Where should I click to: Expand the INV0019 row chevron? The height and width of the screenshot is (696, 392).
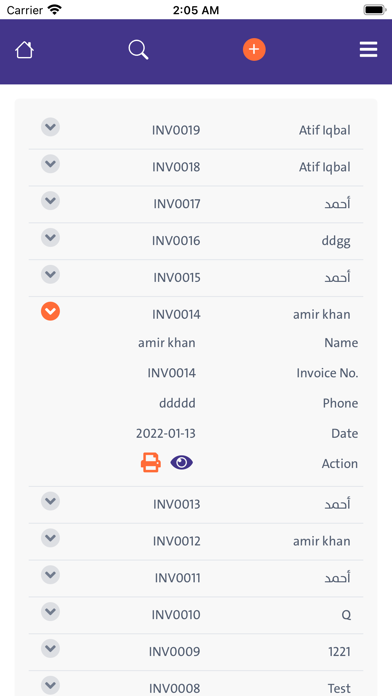51,127
